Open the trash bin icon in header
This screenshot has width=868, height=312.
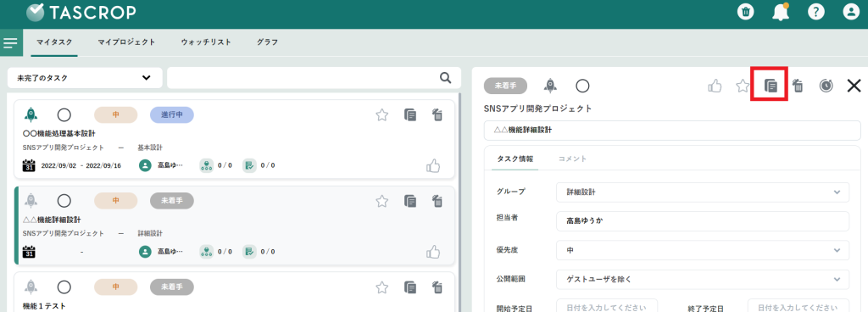coord(746,12)
